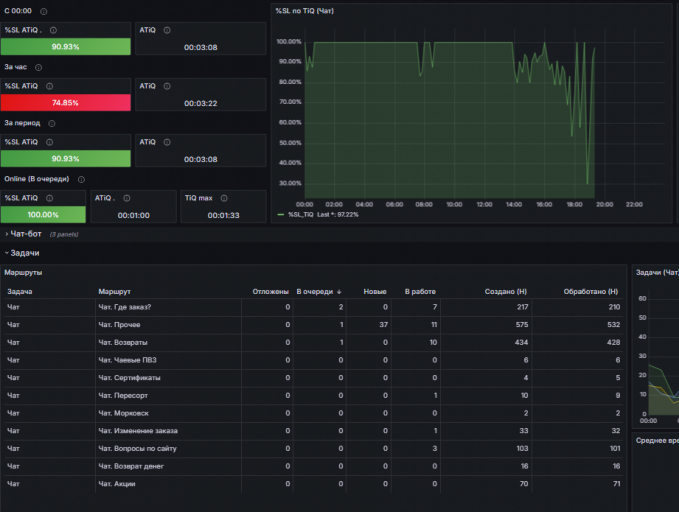Click info icon beside 'За период' heading
Viewport: 679px width, 512px height.
coord(52,123)
